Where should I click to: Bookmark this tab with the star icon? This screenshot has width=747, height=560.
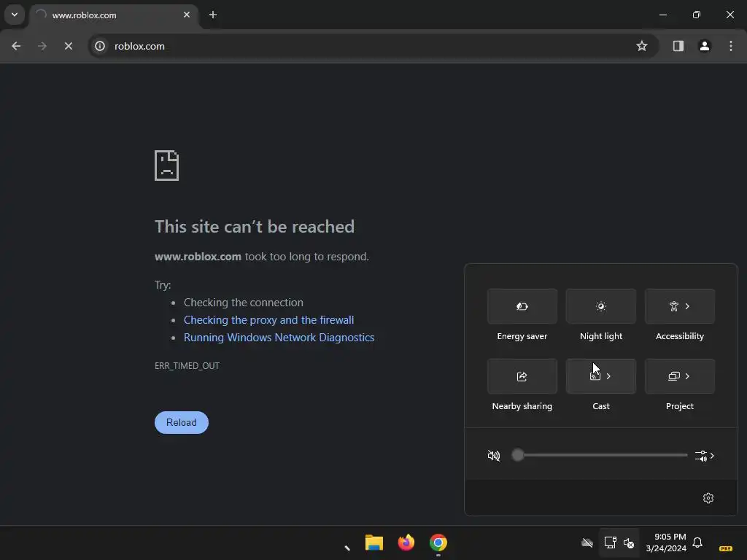[x=642, y=46]
